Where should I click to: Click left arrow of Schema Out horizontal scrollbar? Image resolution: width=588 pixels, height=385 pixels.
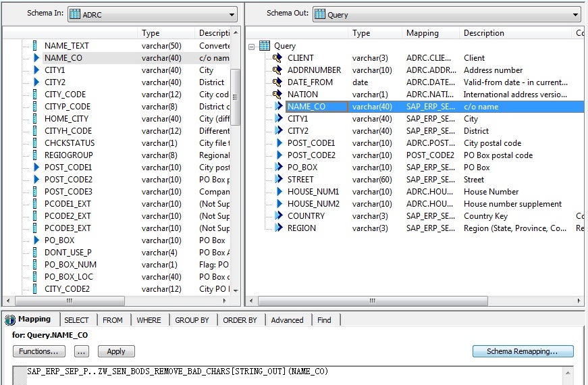click(251, 301)
